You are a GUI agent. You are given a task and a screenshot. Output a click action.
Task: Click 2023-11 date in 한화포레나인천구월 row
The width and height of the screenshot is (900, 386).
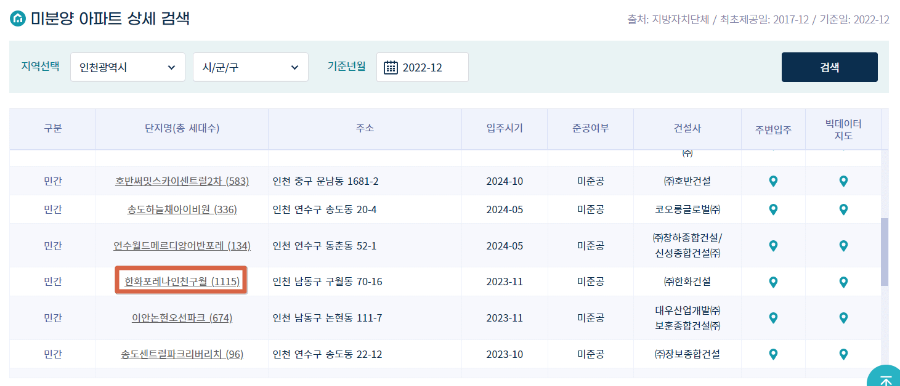pos(505,282)
